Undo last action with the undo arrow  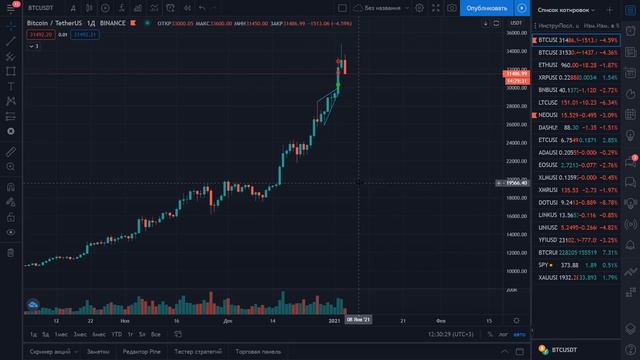pyautogui.click(x=202, y=8)
